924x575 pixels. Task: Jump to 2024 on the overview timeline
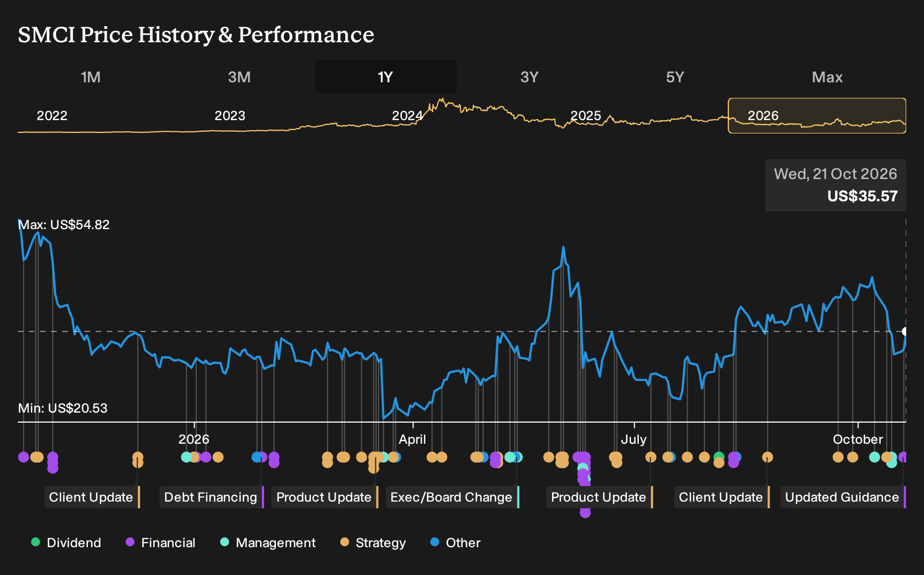click(407, 116)
